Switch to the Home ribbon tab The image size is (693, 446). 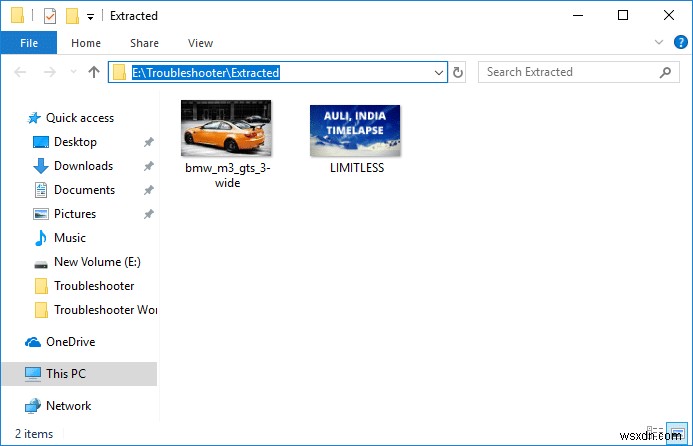coord(86,43)
